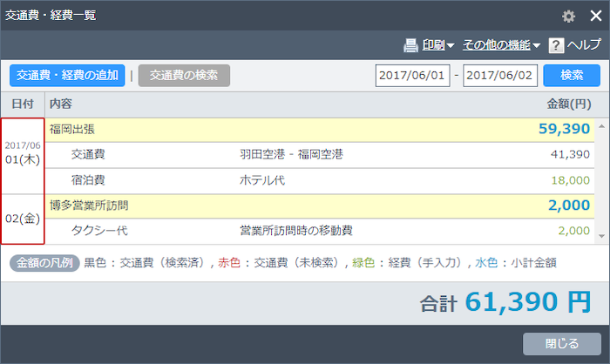Close the expense list window
The image size is (610, 364).
click(596, 16)
